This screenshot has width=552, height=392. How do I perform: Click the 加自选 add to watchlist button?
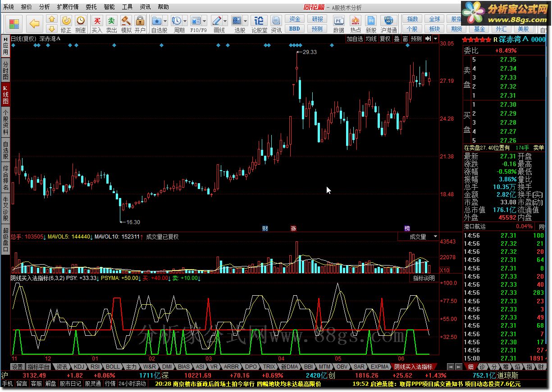355,39
